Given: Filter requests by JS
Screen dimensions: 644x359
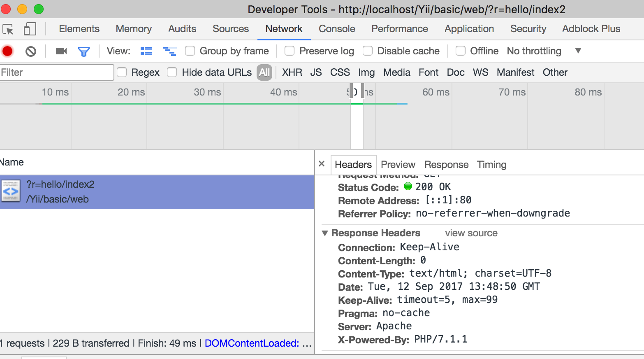Looking at the screenshot, I should coord(316,72).
